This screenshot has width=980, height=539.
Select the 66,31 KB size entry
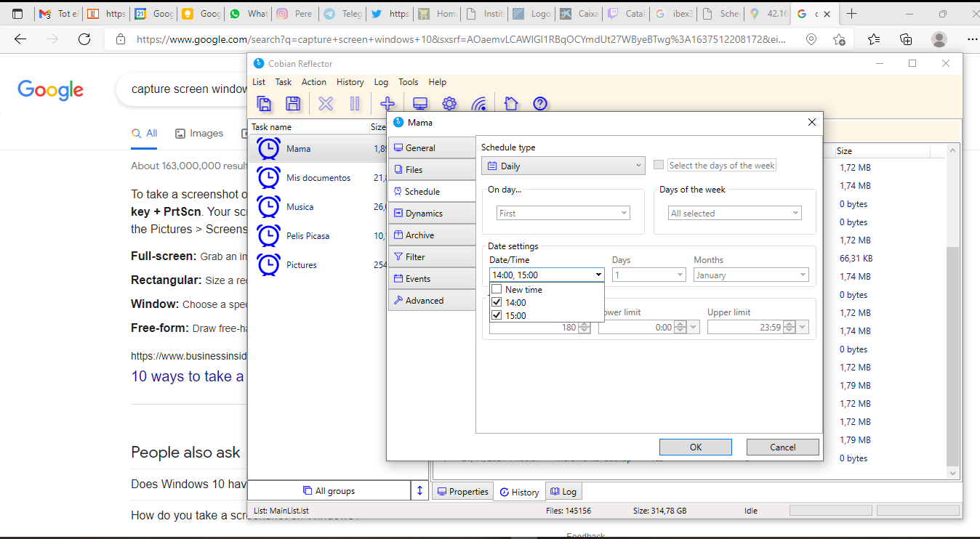[856, 258]
